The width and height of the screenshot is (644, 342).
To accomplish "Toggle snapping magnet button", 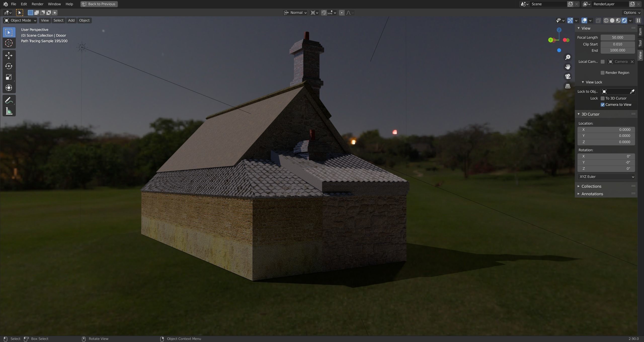I will (x=324, y=13).
